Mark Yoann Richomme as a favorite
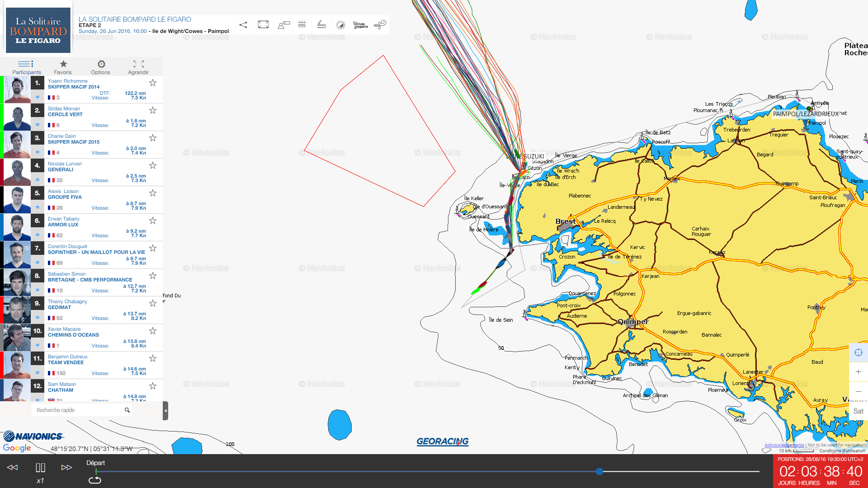The height and width of the screenshot is (488, 868). 153,83
